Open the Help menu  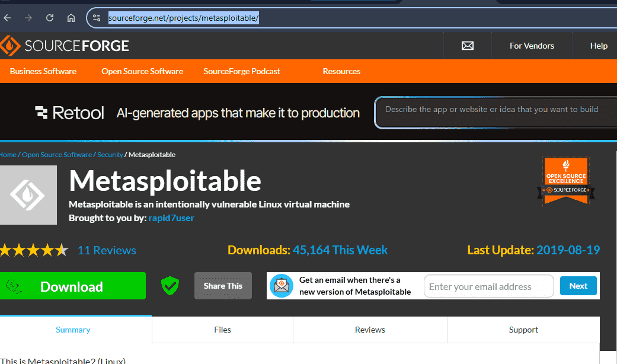click(x=599, y=46)
